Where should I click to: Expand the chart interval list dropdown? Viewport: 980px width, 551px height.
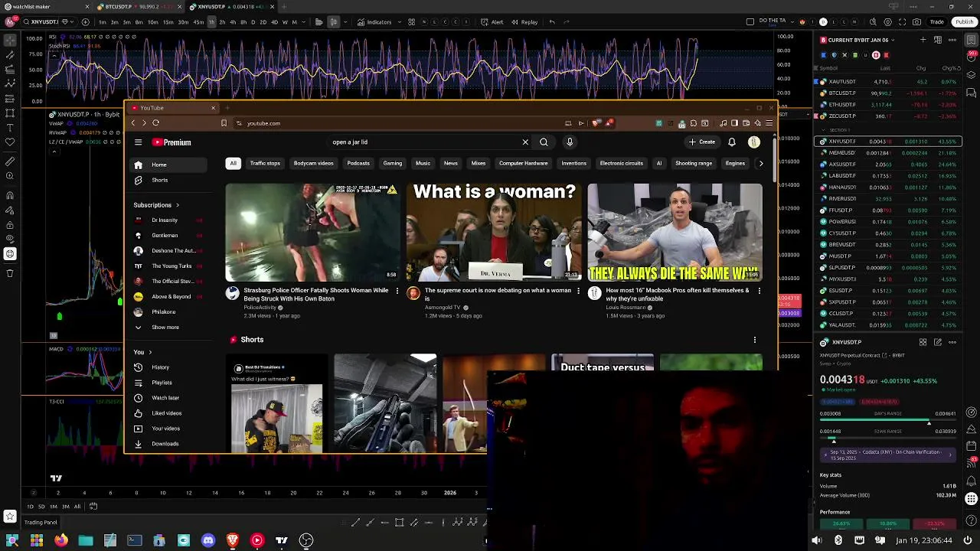coord(305,22)
